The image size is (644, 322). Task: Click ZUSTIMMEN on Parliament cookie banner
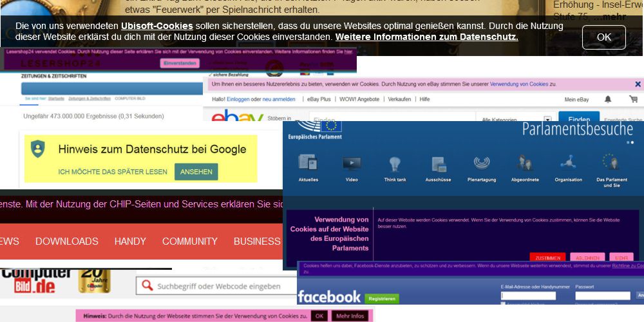pyautogui.click(x=547, y=258)
